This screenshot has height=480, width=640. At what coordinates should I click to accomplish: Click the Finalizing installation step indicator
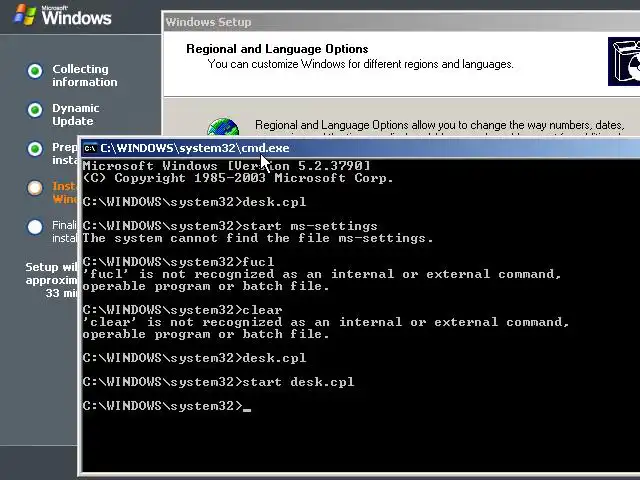[35, 227]
